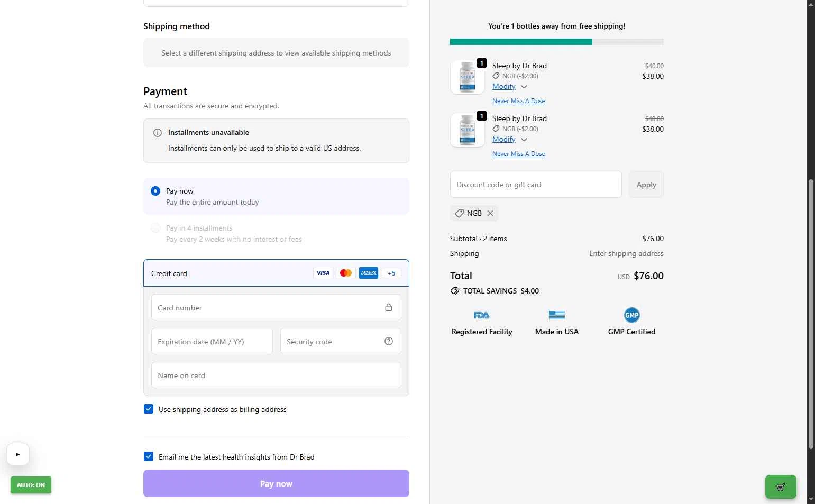815x504 pixels.
Task: Click the Apply discount button
Action: click(646, 185)
